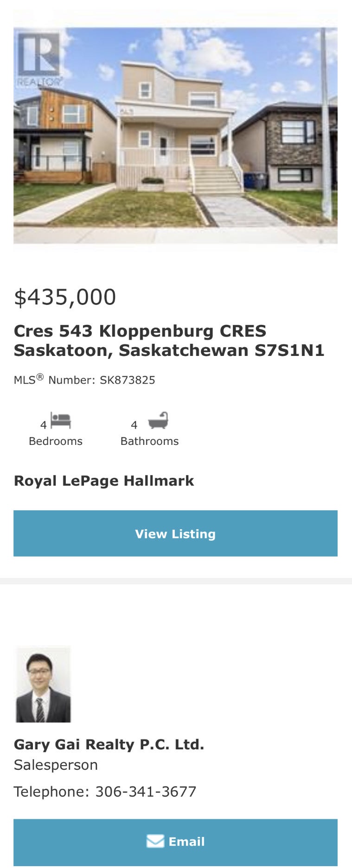Click the Saskatoon, Saskatchewan S7S1N1 line
The height and width of the screenshot is (868, 352).
(x=169, y=350)
